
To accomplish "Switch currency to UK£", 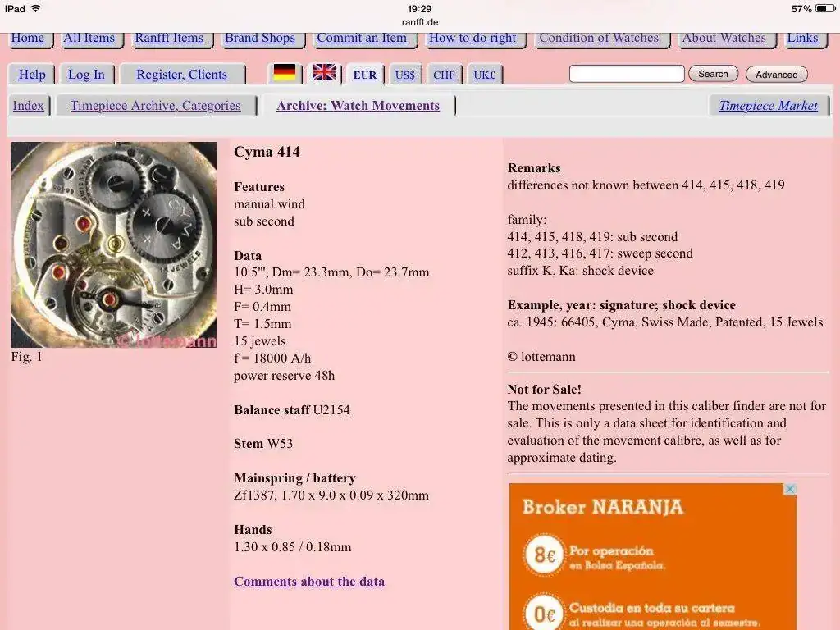I will [484, 75].
